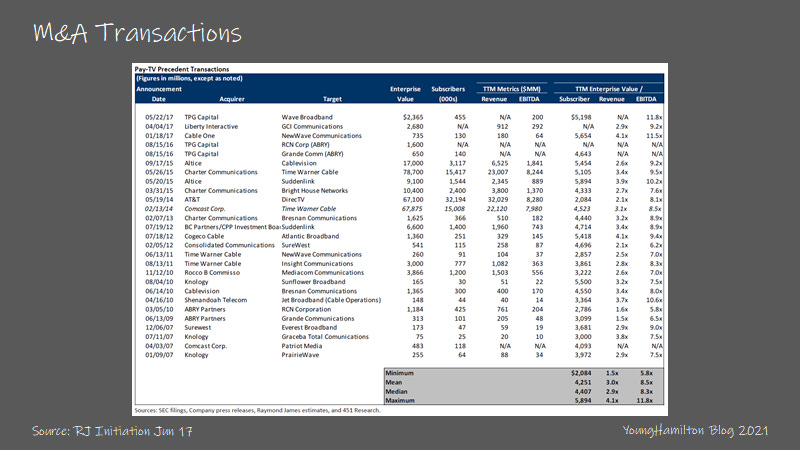
Task: Select the 'Acquirer' column header
Action: coord(232,99)
